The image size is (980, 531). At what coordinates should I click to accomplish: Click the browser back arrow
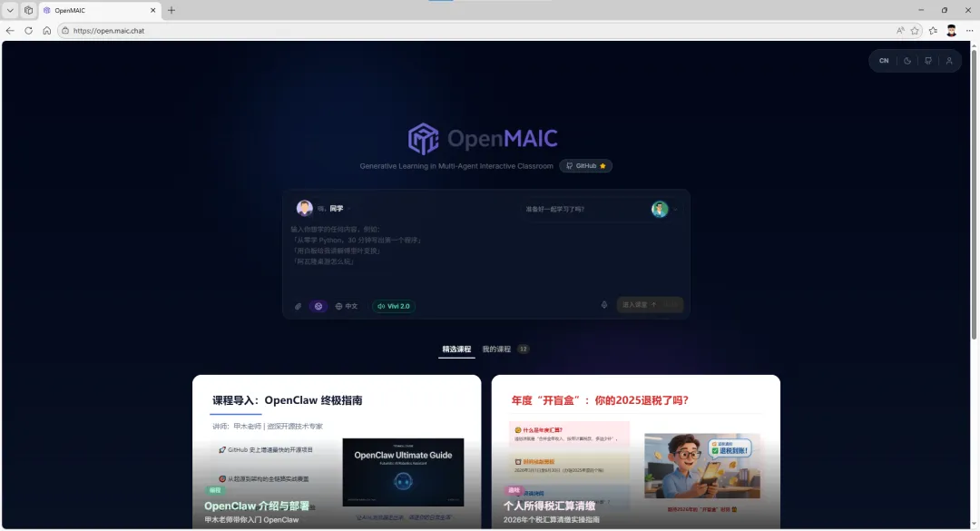[x=10, y=31]
